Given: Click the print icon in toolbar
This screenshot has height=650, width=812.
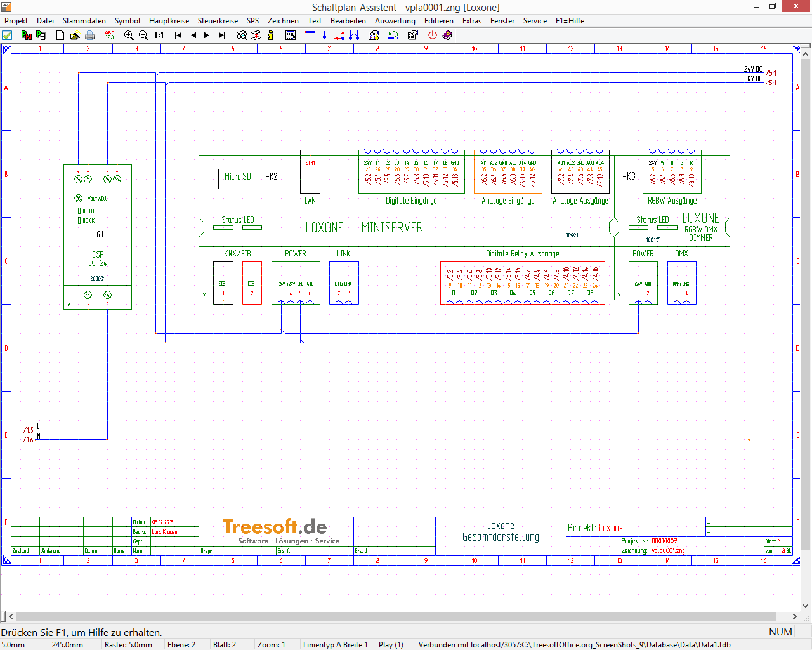Looking at the screenshot, I should [x=90, y=36].
